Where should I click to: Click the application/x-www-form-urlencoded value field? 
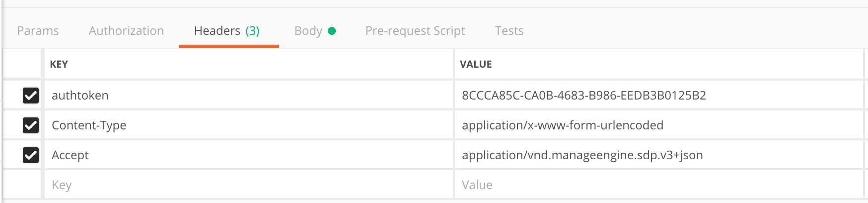click(563, 125)
